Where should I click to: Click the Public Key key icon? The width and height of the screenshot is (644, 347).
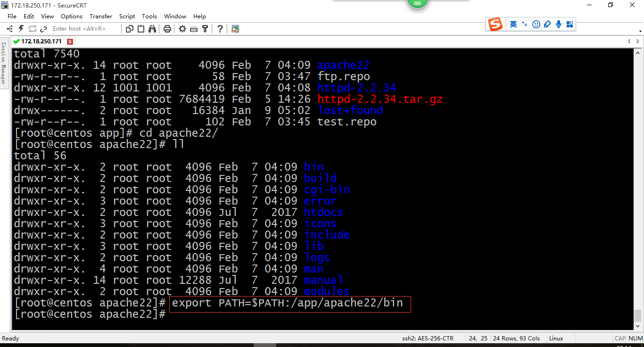click(205, 29)
